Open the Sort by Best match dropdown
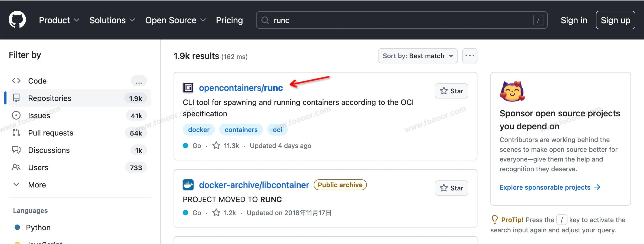The height and width of the screenshot is (244, 644). [x=417, y=56]
